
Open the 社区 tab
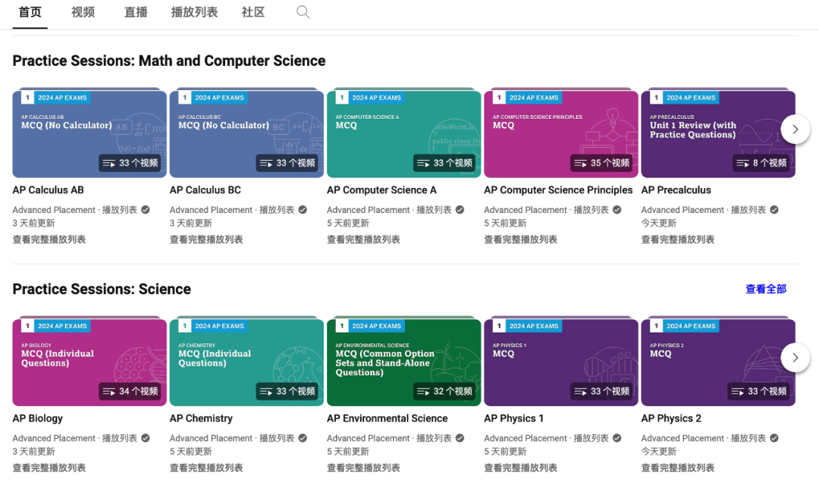(253, 12)
